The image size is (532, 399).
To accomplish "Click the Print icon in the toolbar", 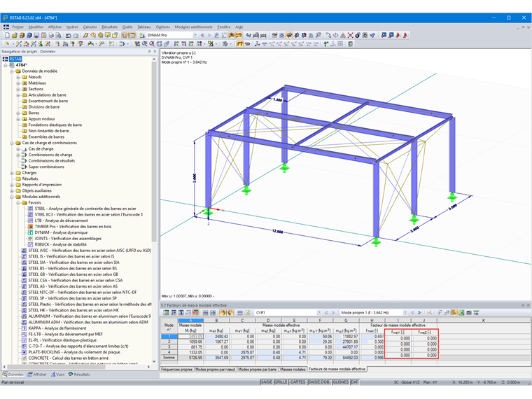I will [x=51, y=35].
